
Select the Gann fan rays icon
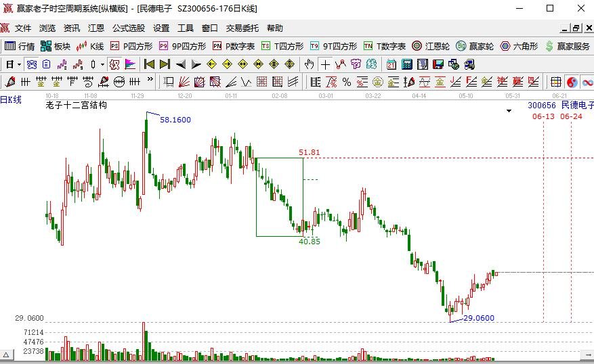(x=184, y=82)
